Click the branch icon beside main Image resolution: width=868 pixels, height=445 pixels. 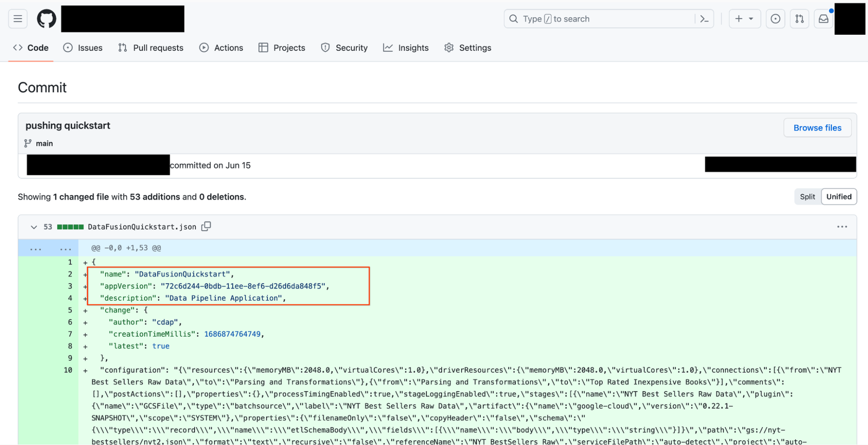(28, 143)
